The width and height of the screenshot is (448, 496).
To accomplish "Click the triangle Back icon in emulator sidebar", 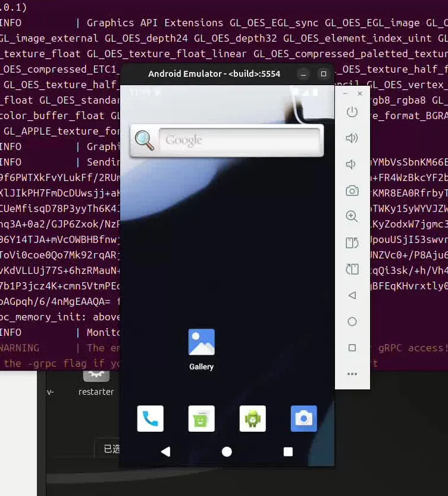I will 352,295.
